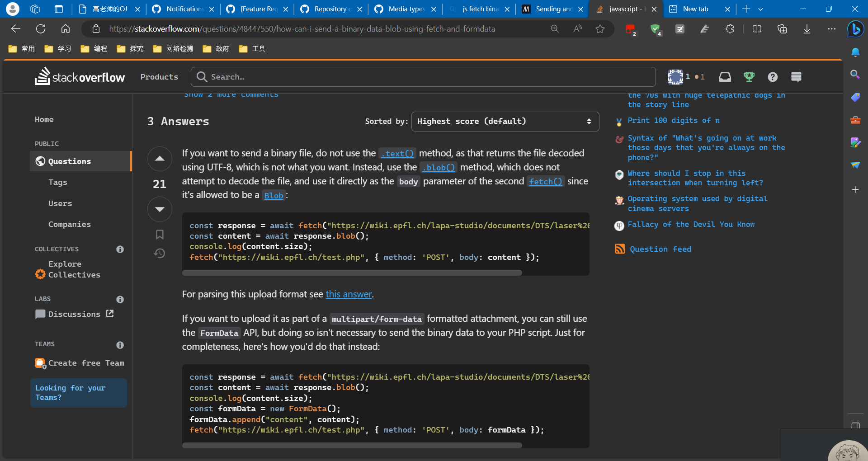Screen dimensions: 868x461
Task: Click the Stack Overflow logo
Action: tap(80, 76)
